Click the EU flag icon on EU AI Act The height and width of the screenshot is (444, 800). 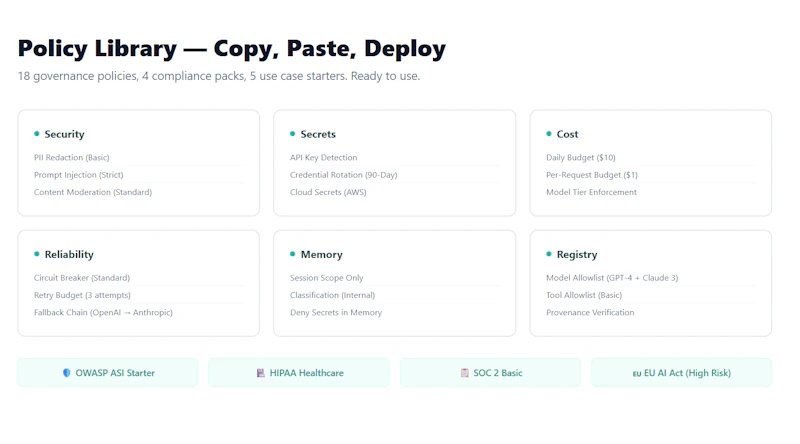637,374
